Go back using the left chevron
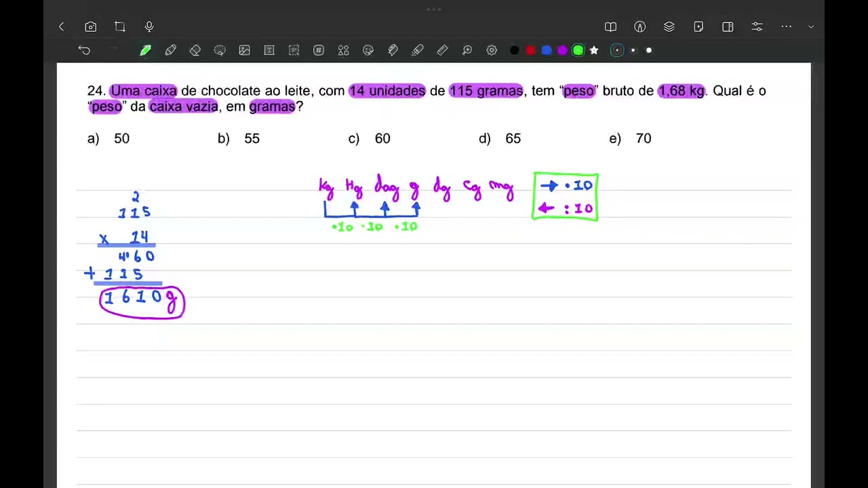The height and width of the screenshot is (488, 868). (62, 27)
